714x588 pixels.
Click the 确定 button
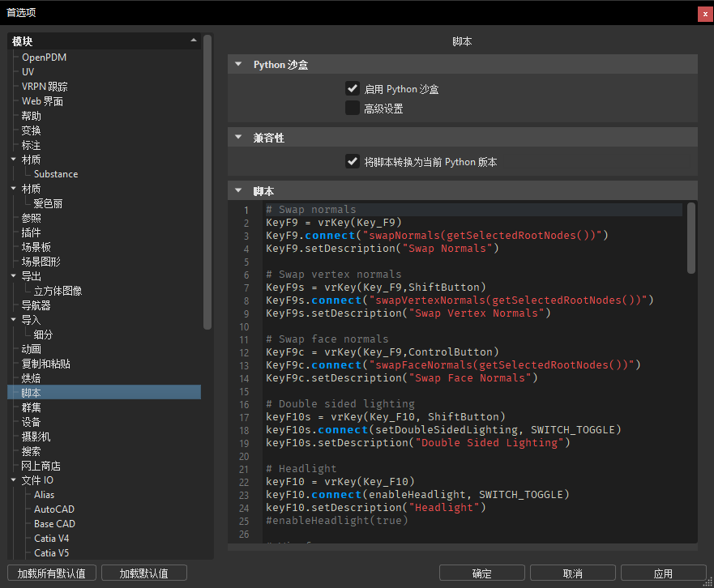[x=481, y=573]
